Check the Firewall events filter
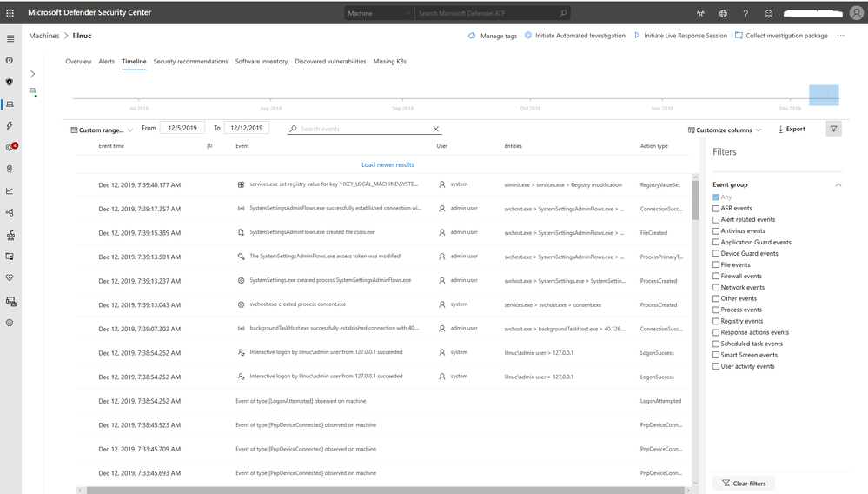Screen dimensions: 868x494 point(716,277)
